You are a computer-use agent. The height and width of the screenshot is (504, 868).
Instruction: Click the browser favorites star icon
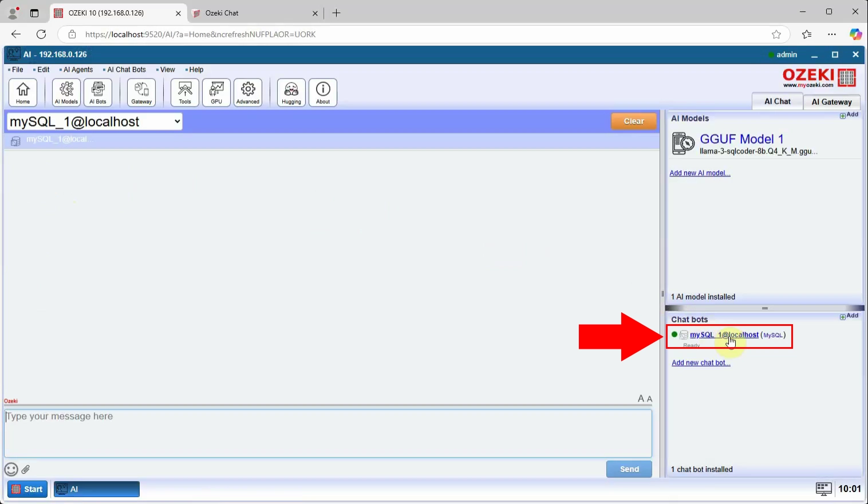pyautogui.click(x=776, y=34)
